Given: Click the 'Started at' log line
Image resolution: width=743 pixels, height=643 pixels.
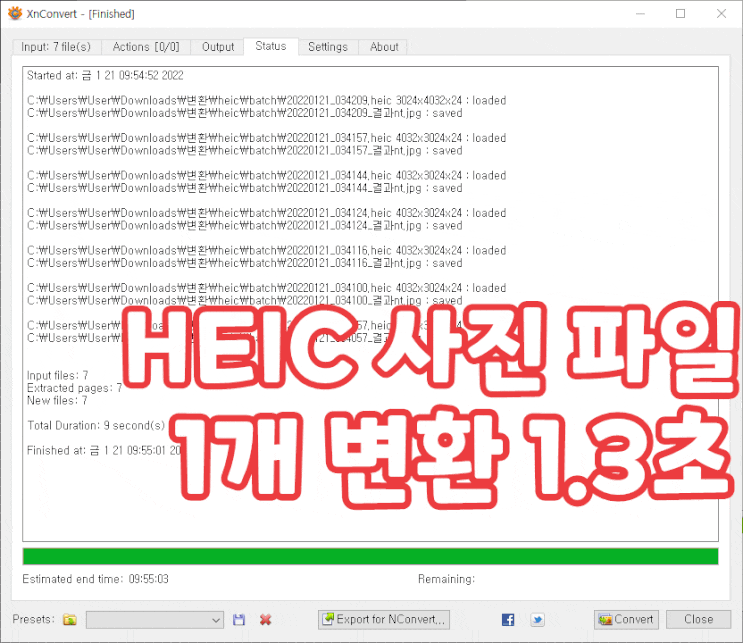Looking at the screenshot, I should [105, 75].
